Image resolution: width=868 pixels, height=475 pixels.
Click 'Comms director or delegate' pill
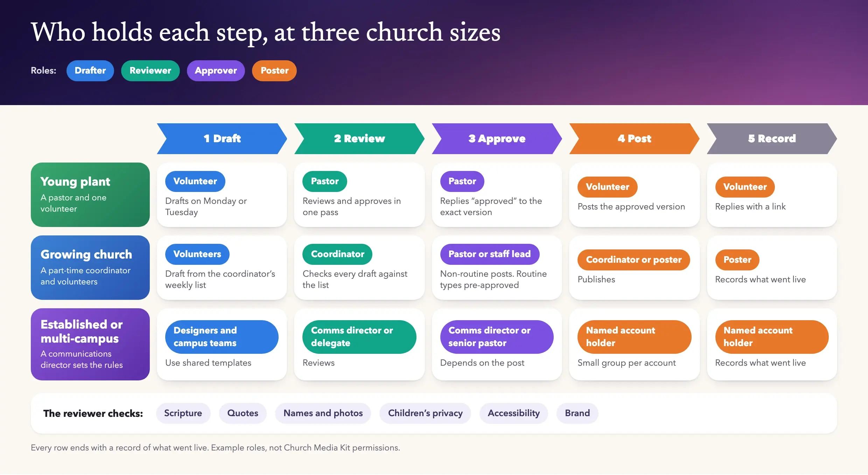coord(359,337)
